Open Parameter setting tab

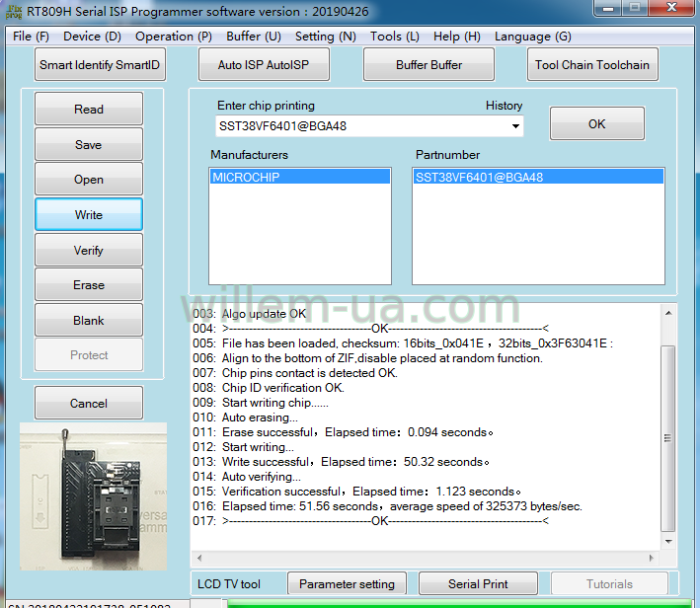click(x=347, y=584)
